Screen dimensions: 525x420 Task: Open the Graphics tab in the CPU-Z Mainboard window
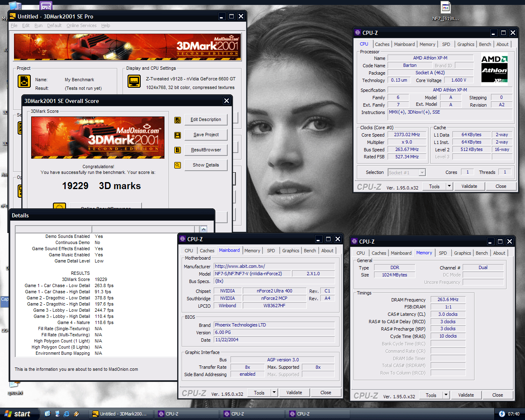(291, 251)
